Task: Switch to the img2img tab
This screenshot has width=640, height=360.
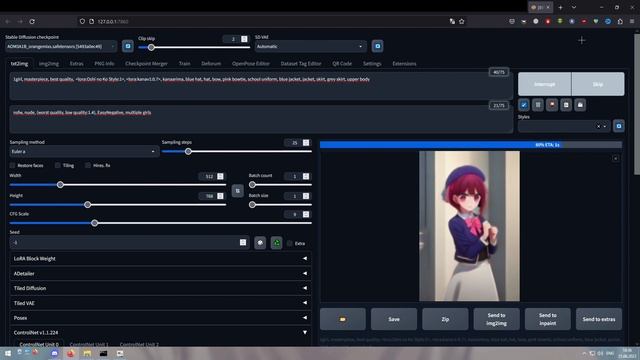Action: 49,64
